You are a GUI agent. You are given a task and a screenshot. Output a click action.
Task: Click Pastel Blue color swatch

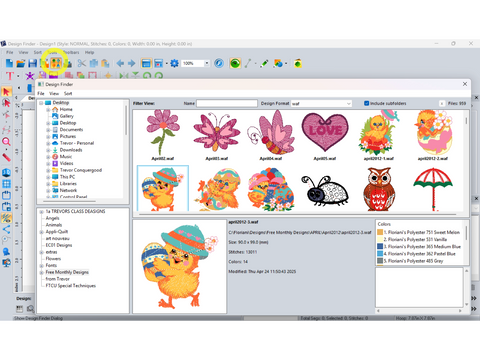pos(380,254)
